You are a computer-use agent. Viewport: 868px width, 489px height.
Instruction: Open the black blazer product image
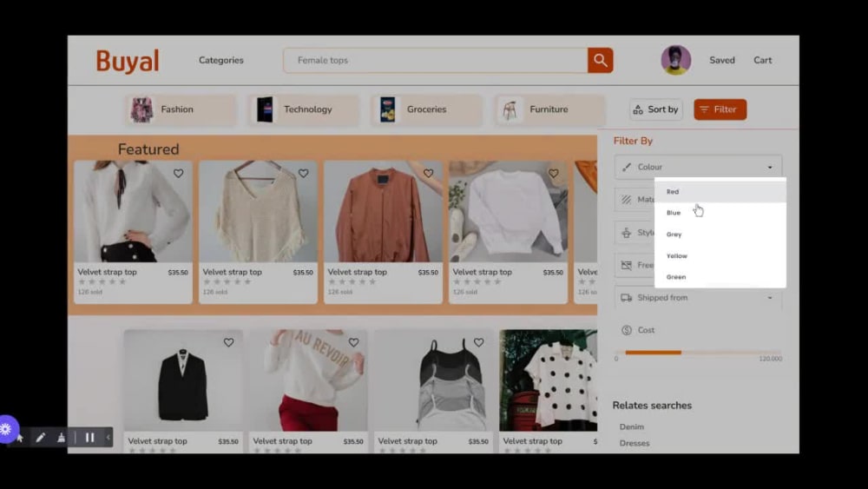183,380
